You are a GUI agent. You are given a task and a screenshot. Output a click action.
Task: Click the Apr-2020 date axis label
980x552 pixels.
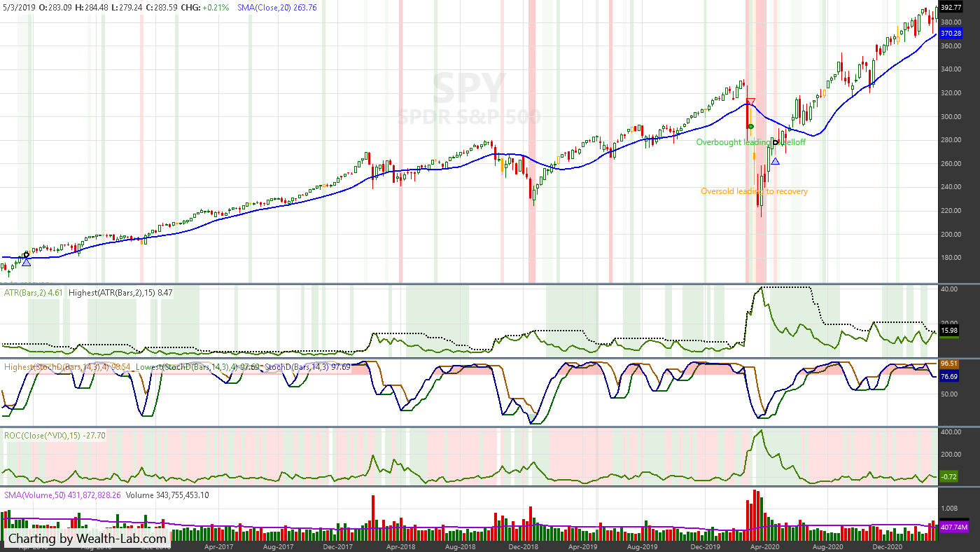point(764,546)
